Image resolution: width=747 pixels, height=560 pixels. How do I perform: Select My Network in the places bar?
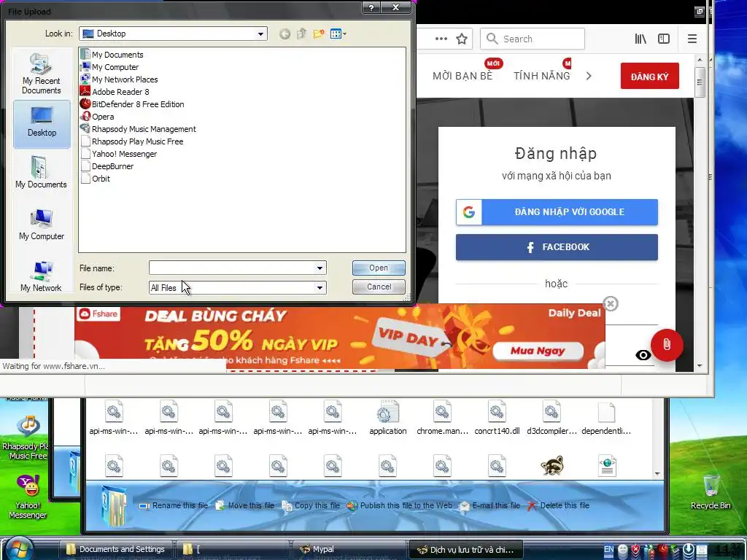(x=41, y=276)
